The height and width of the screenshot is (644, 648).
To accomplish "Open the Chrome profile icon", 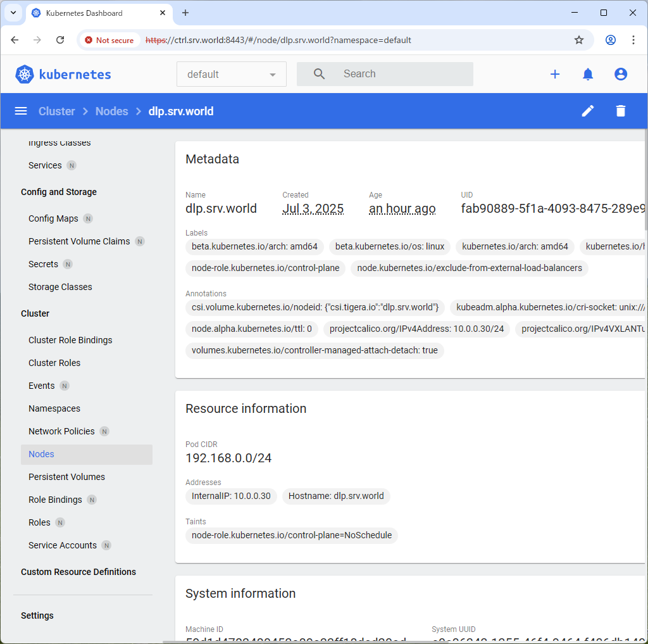I will point(611,40).
